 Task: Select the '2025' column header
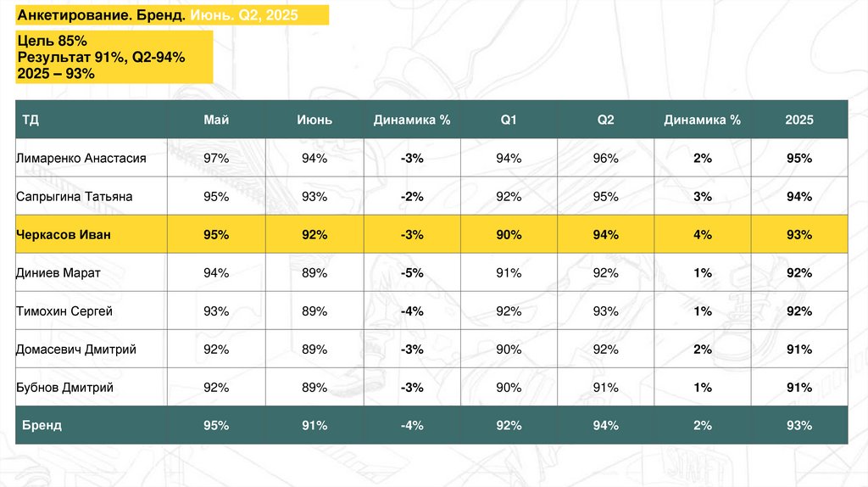(x=798, y=120)
